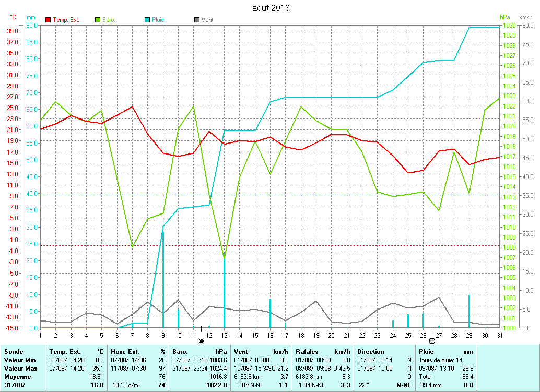This screenshot has width=540, height=392.
Task: Click the gray Vent legend swatch
Action: point(196,20)
